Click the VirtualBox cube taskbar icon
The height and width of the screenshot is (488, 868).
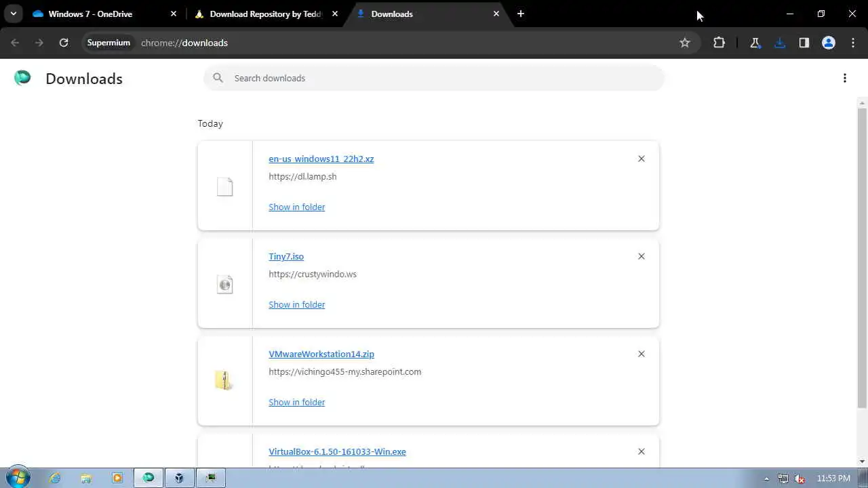tap(179, 478)
